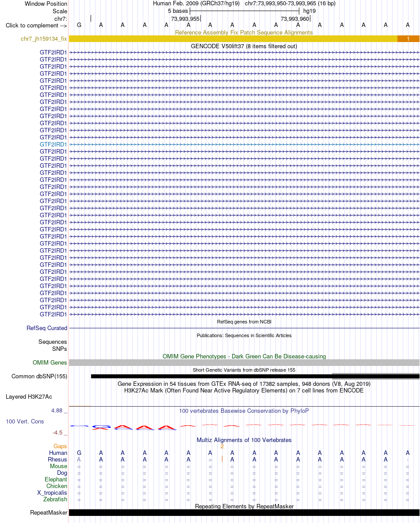Click 'OMIM Gene Phenotypes' green title

pyautogui.click(x=244, y=357)
